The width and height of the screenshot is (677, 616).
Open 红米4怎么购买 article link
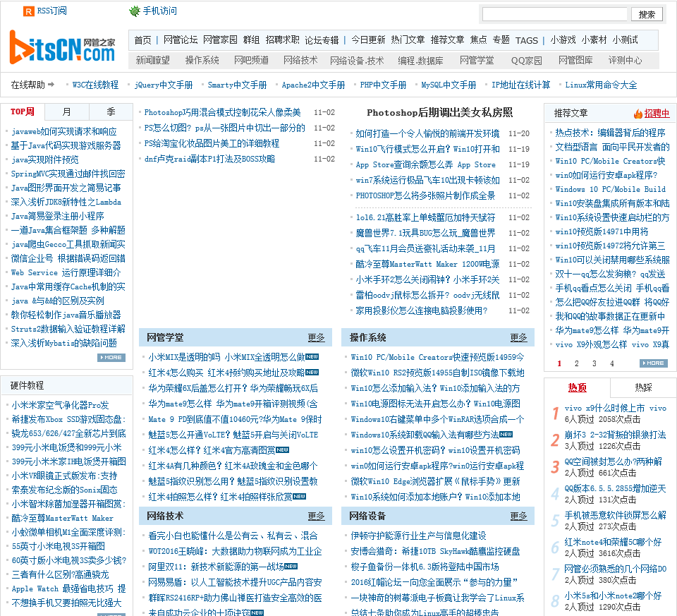tap(226, 373)
